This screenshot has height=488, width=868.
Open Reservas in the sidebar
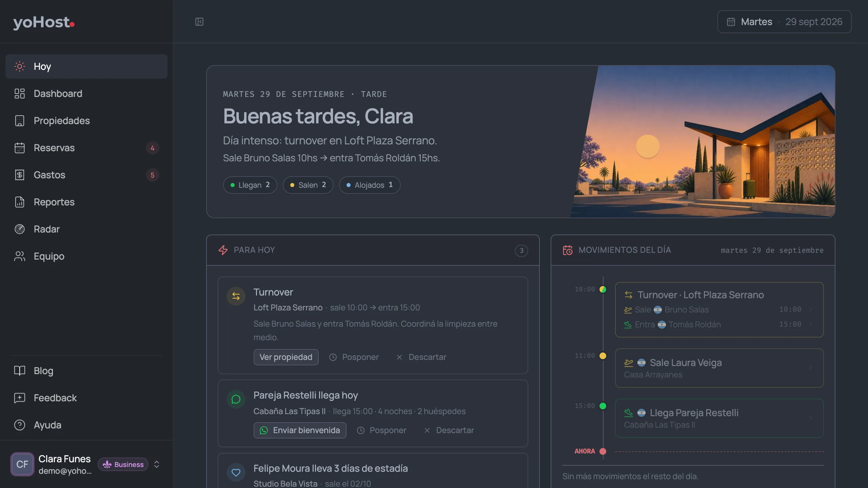(86, 148)
